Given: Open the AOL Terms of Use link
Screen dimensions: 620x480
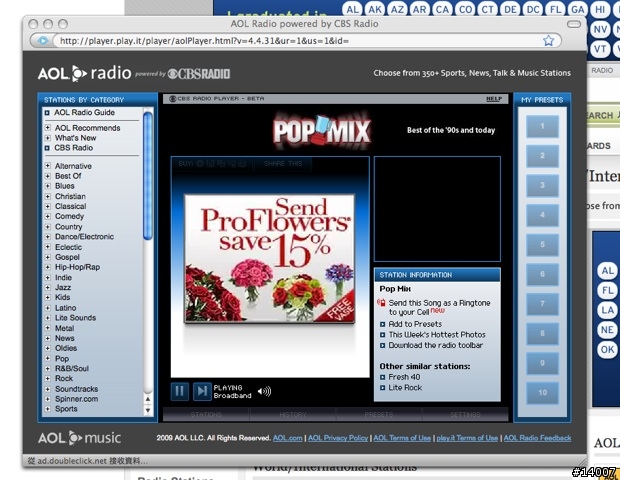Looking at the screenshot, I should pos(402,438).
